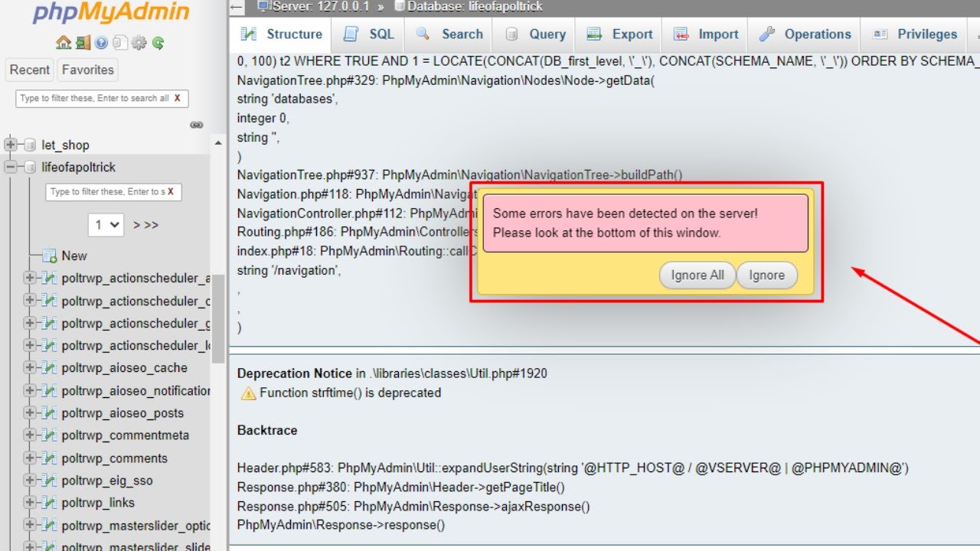980x551 pixels.
Task: Jump to last page with >> link
Action: coord(152,225)
